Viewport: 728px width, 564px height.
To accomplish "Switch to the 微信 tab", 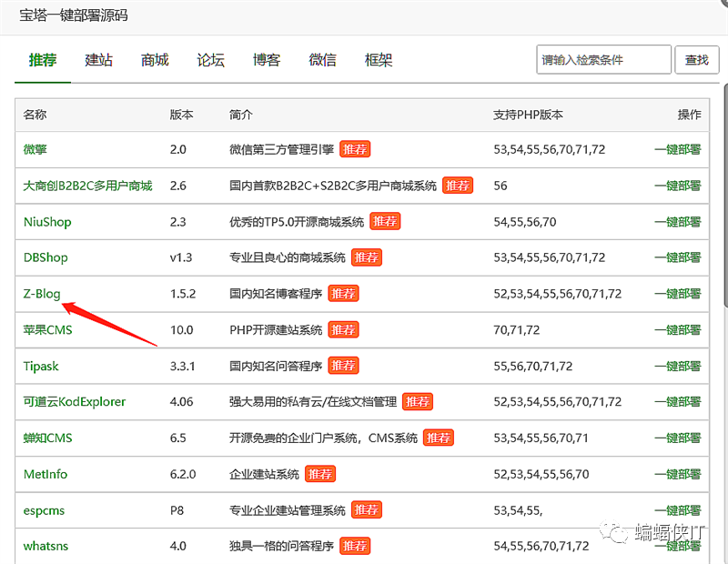I will (x=322, y=59).
